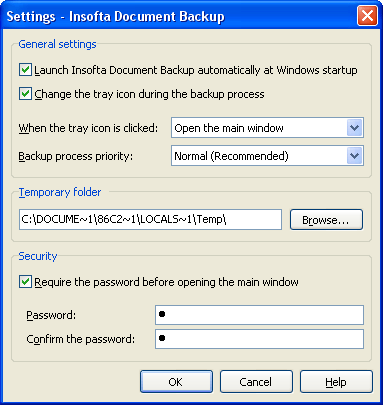Discard changes with the Cancel button
Viewport: 383px width, 405px height.
click(256, 382)
